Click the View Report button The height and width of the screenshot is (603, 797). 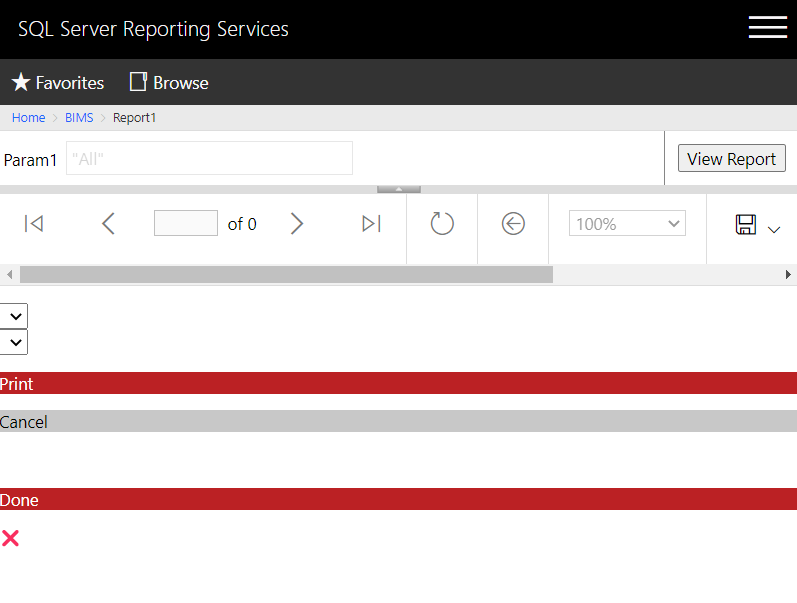pos(731,159)
